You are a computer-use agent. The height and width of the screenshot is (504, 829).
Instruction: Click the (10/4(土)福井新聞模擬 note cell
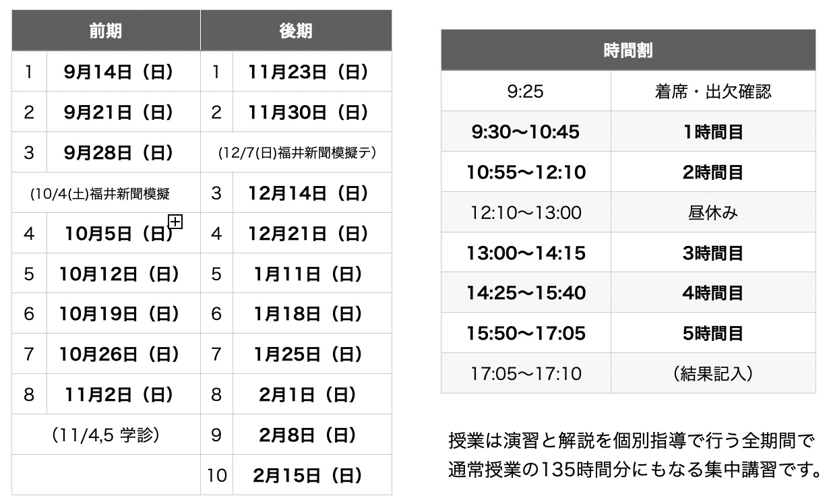click(100, 193)
